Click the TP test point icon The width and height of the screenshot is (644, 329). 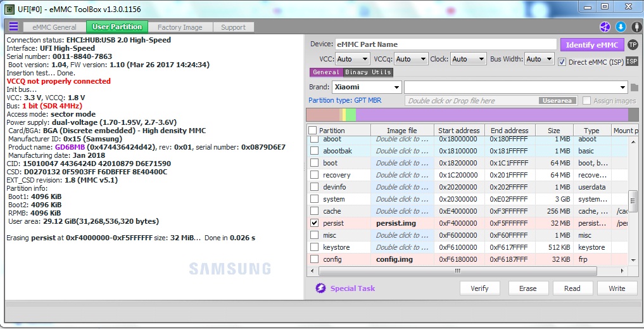coord(633,45)
